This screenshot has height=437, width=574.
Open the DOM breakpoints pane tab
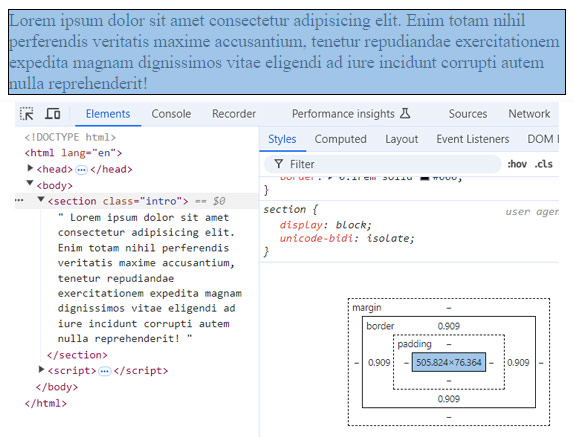(543, 139)
